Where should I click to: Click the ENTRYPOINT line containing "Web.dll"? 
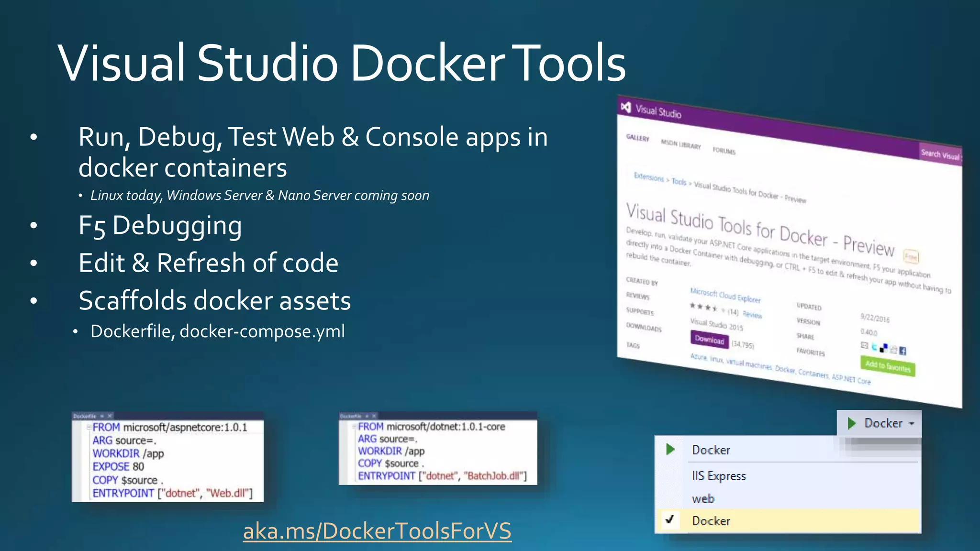(x=172, y=493)
